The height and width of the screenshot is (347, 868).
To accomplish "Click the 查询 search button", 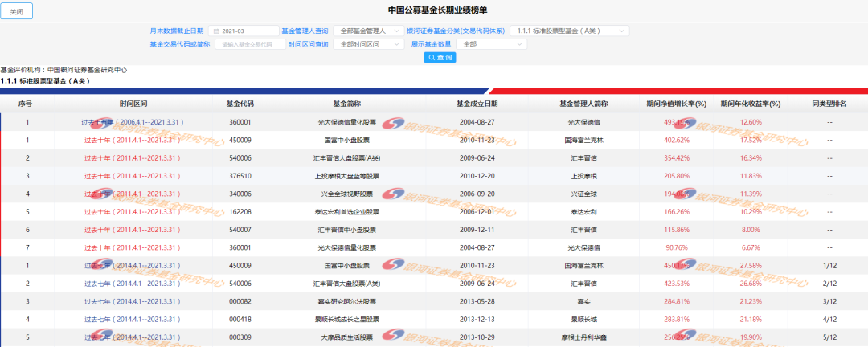I will (x=440, y=58).
